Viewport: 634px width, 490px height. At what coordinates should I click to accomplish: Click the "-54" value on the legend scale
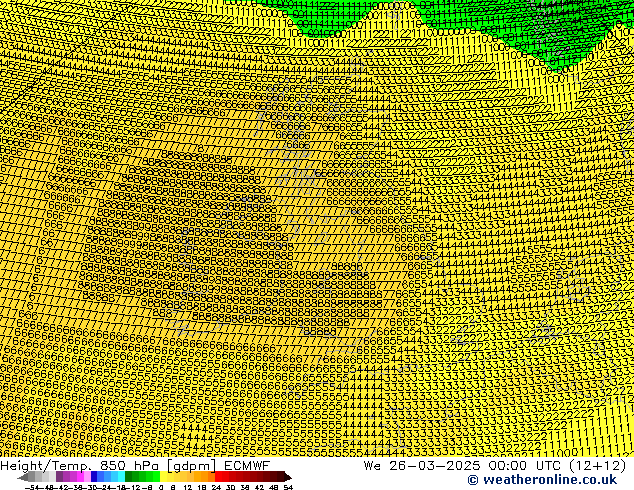pyautogui.click(x=32, y=488)
